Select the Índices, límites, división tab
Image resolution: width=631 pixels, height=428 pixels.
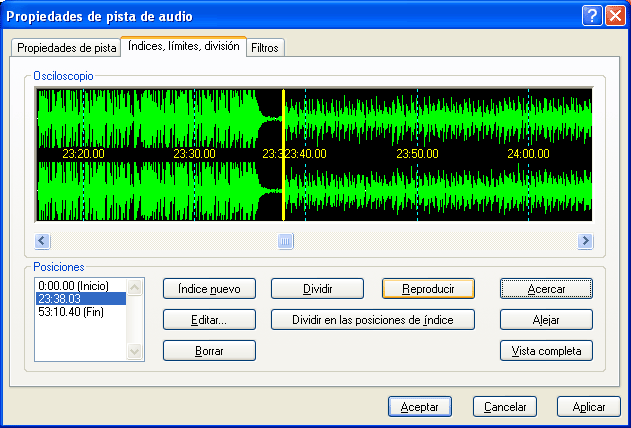(184, 46)
